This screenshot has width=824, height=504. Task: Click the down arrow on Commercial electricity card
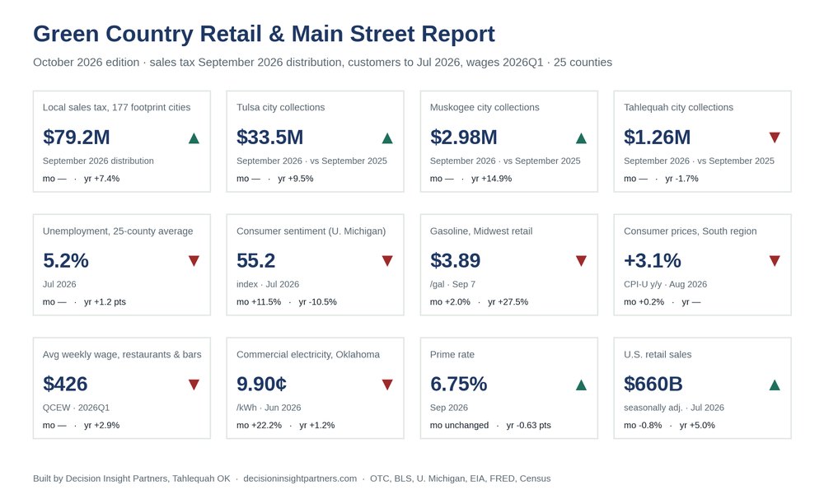387,385
